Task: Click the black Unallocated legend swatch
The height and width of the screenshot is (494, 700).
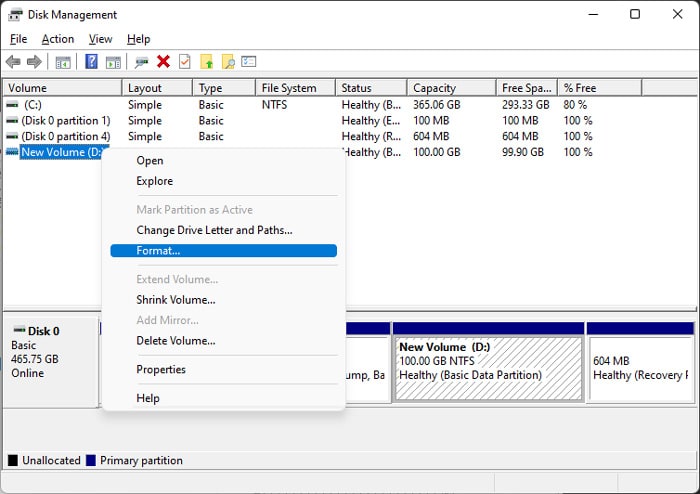Action: [13, 461]
